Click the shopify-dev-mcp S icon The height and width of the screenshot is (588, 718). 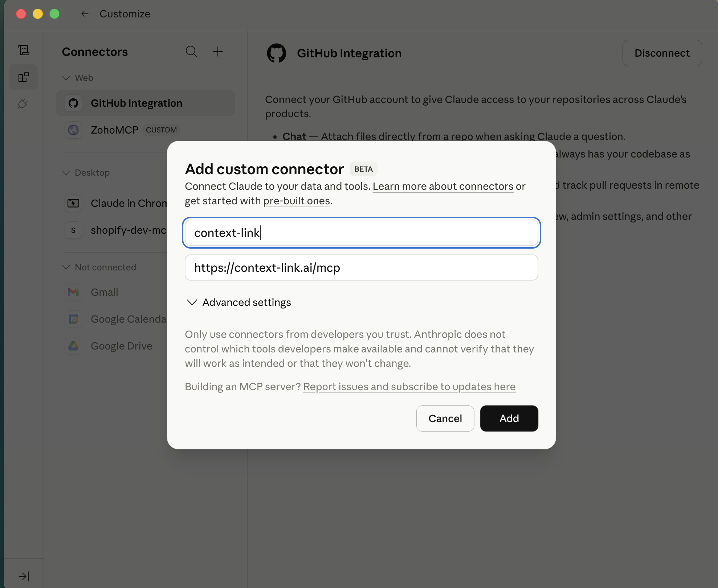pos(73,230)
